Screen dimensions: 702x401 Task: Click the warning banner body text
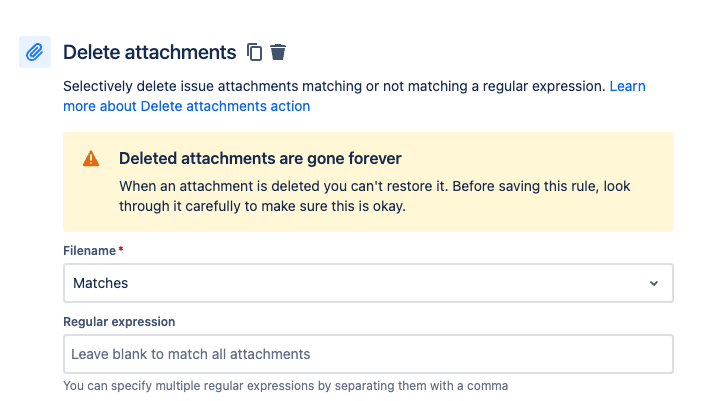374,196
